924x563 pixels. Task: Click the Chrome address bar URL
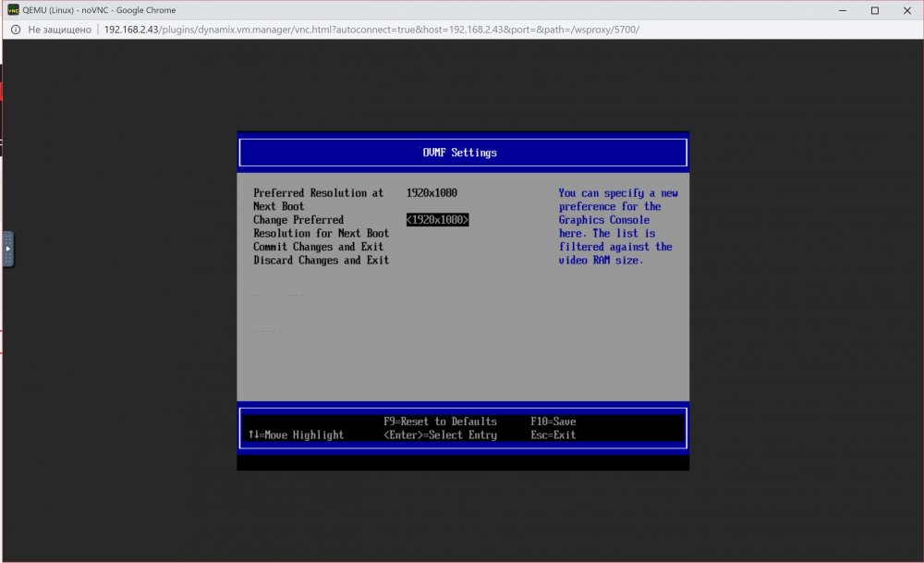coord(371,30)
